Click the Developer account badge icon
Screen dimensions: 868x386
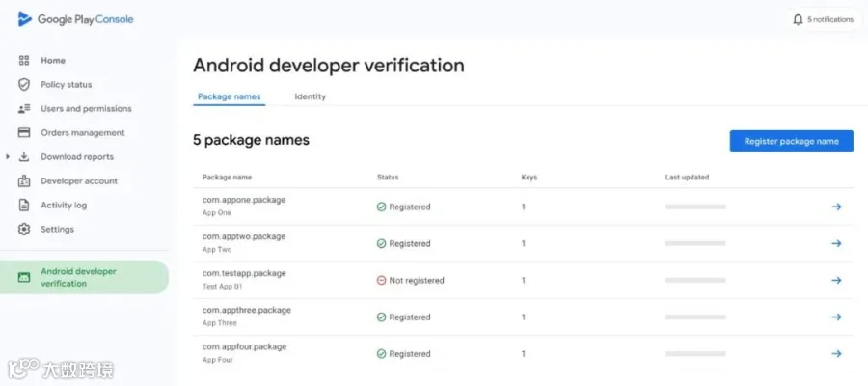[24, 181]
